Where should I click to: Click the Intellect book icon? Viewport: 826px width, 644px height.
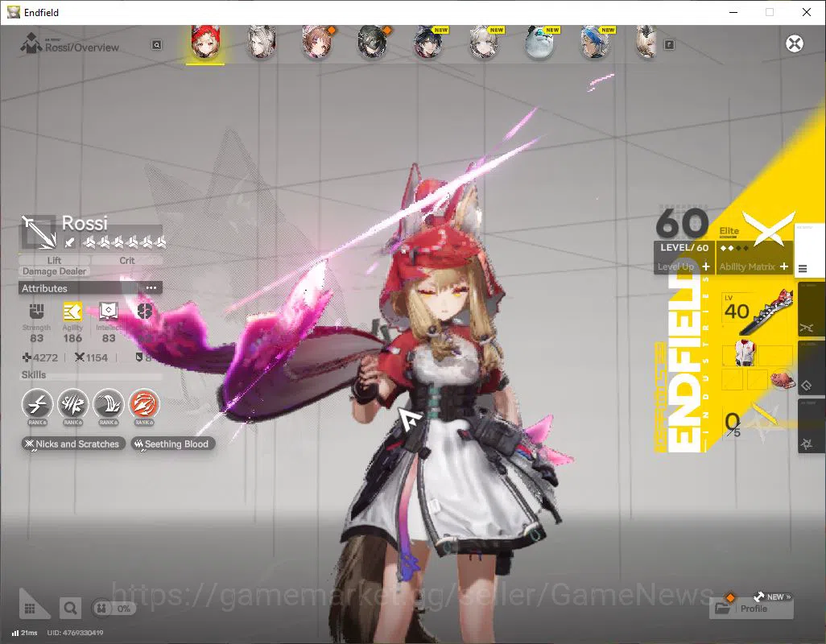click(109, 312)
